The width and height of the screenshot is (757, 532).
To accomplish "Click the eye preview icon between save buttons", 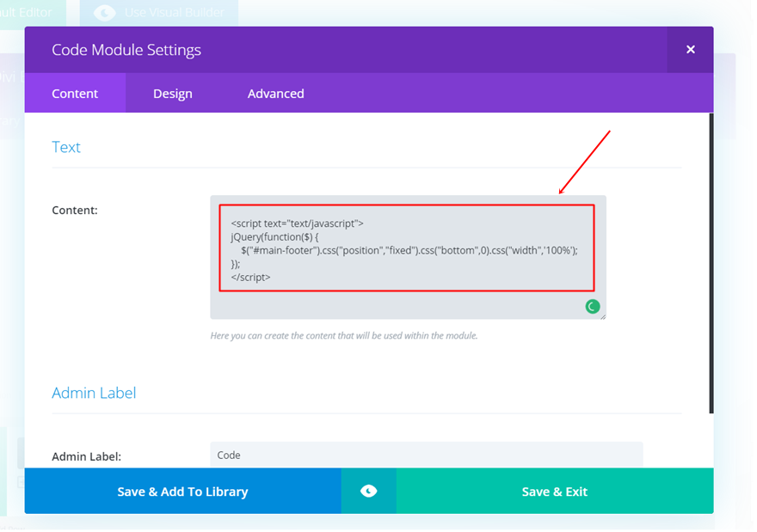I will tap(368, 491).
